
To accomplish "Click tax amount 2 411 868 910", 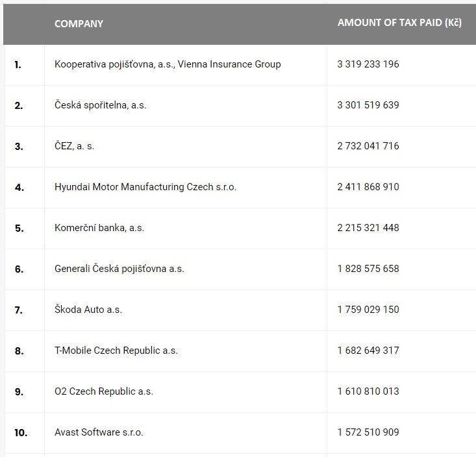I will tap(368, 187).
